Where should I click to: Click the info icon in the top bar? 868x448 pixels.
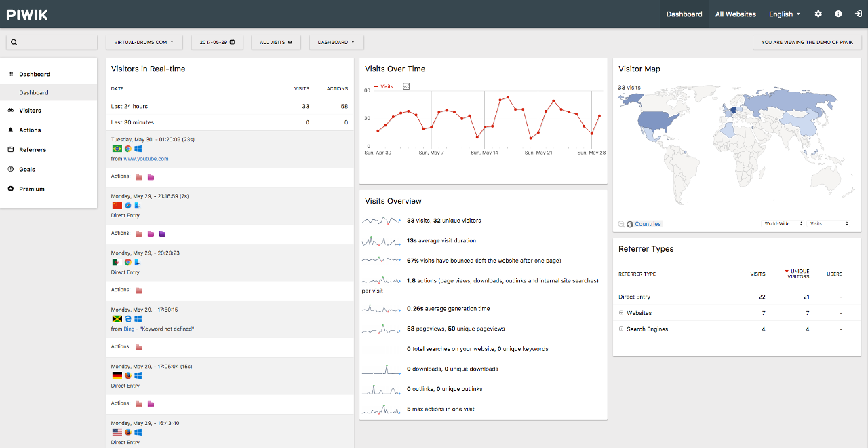pyautogui.click(x=838, y=13)
